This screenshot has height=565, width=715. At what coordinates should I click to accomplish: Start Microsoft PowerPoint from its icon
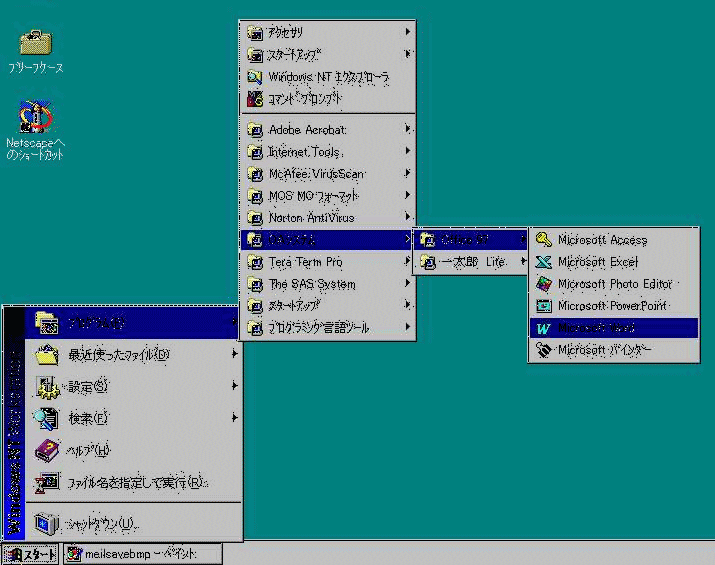coord(544,306)
